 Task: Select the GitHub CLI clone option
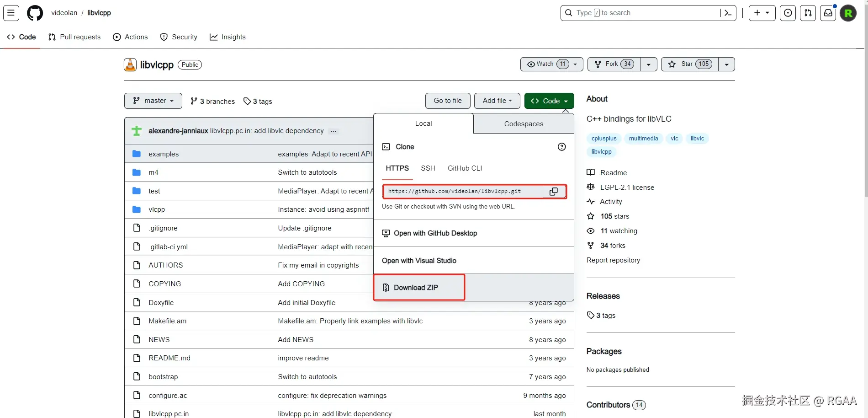tap(465, 168)
